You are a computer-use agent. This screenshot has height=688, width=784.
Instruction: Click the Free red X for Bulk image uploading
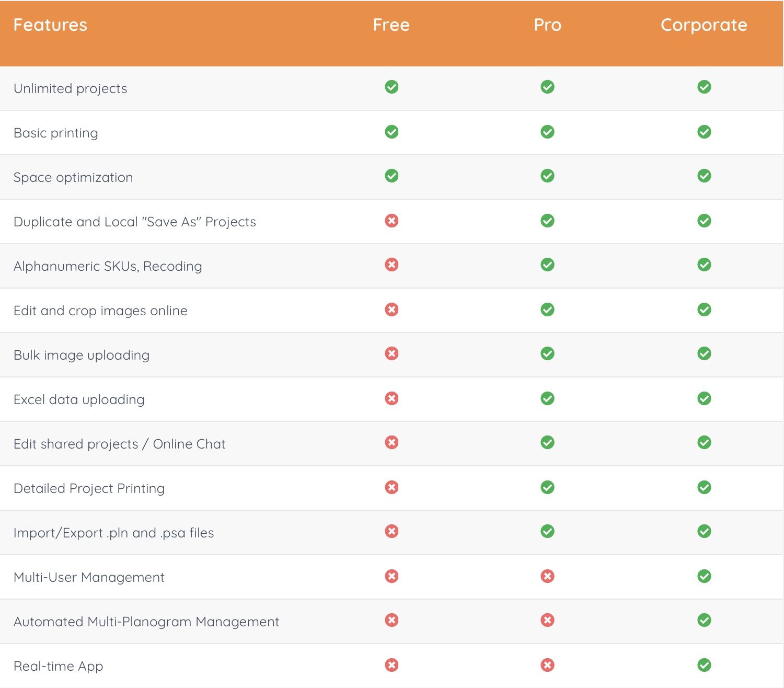tap(391, 353)
